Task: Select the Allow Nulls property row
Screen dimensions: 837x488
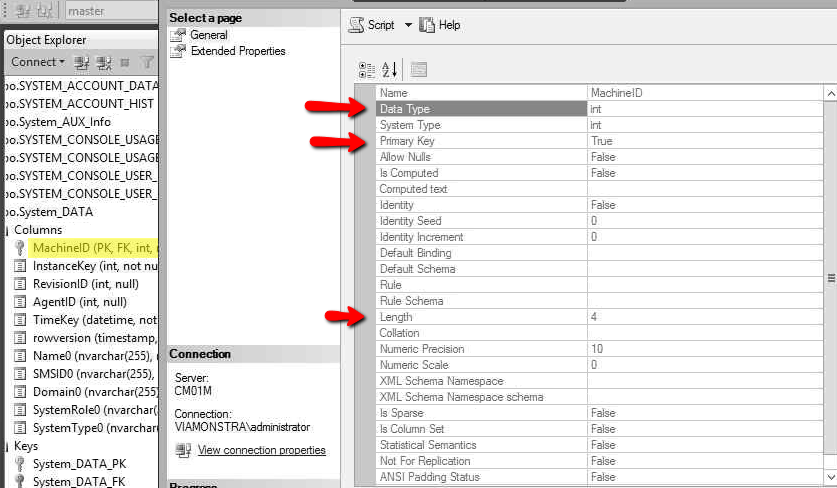Action: pos(480,157)
